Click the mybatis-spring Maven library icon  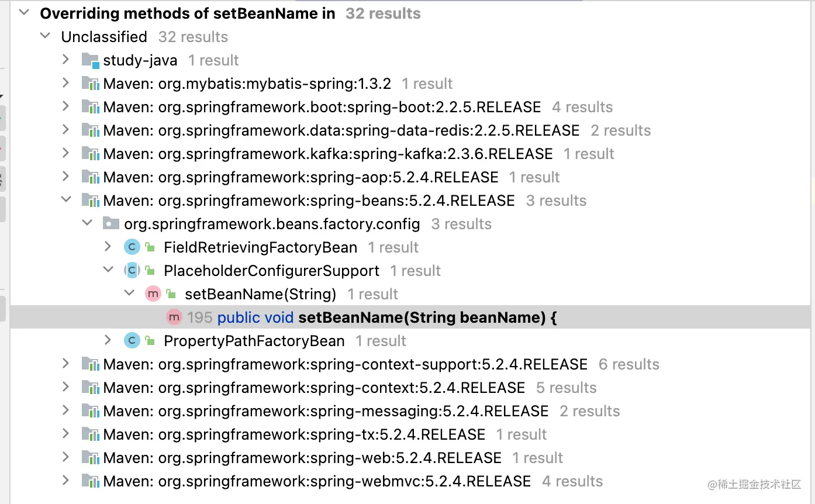tap(90, 84)
